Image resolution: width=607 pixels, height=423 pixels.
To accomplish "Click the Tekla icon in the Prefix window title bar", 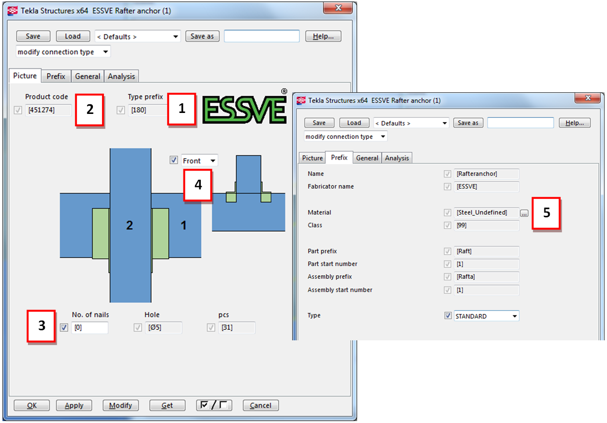I will [x=301, y=101].
